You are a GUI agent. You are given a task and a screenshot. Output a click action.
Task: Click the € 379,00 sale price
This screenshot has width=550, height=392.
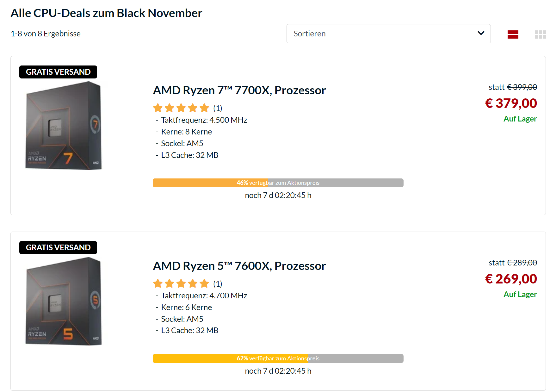pos(511,103)
